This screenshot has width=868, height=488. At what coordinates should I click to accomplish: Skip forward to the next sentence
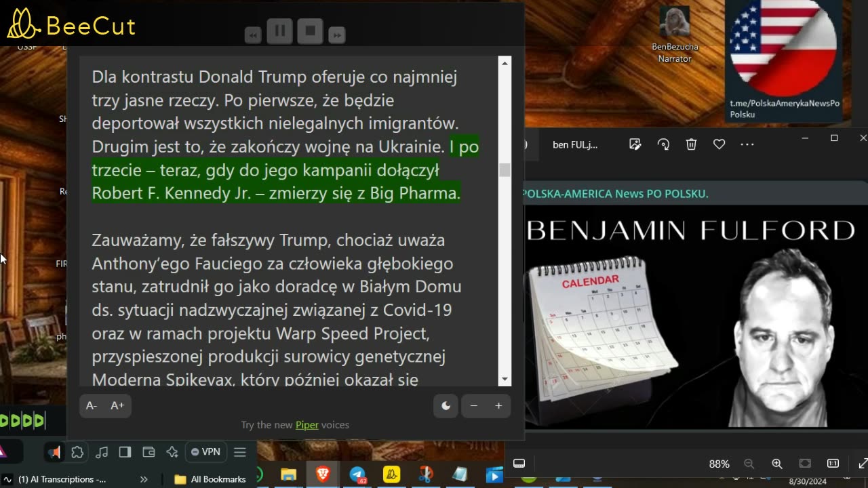[337, 35]
